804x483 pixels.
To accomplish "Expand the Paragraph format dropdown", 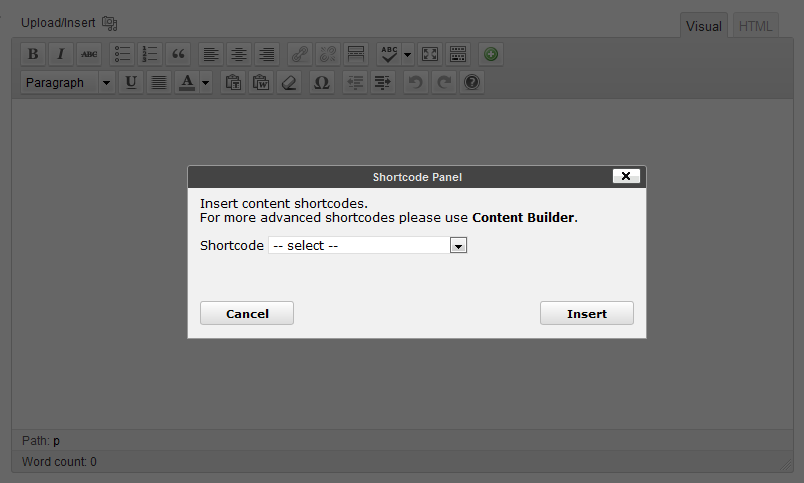I will (x=106, y=83).
